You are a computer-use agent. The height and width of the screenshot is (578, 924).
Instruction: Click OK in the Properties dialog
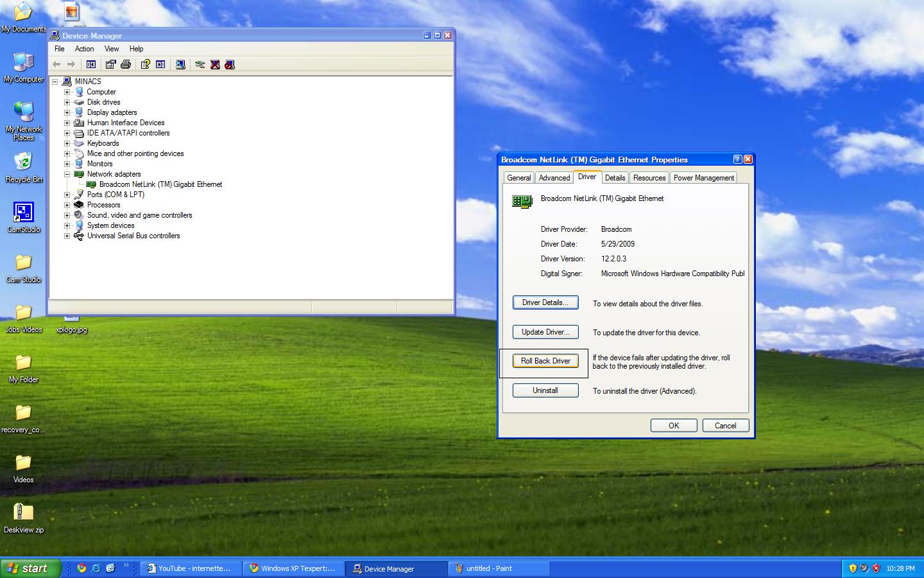[x=674, y=426]
